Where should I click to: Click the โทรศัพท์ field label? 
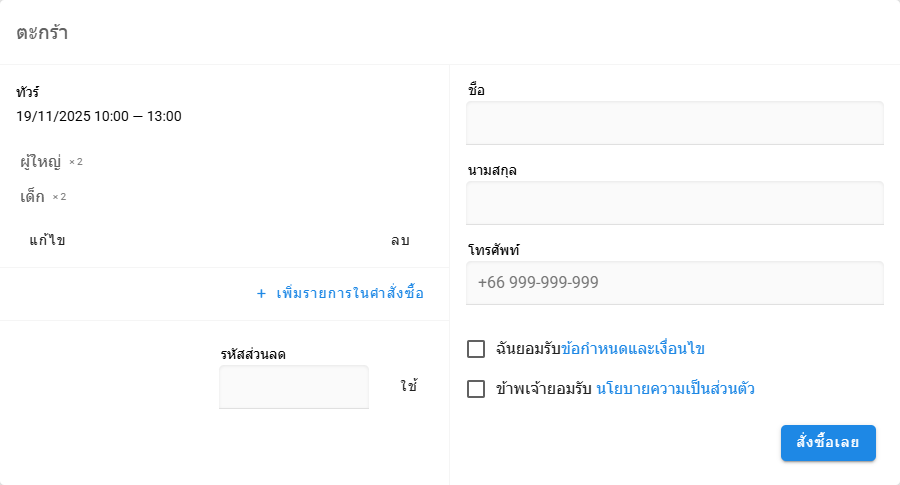(494, 249)
